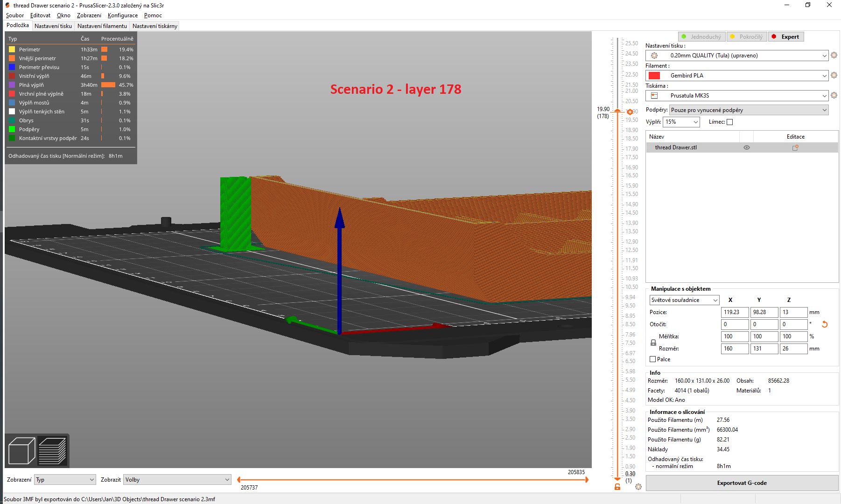Click the rotation reset arrow icon
Image resolution: width=841 pixels, height=504 pixels.
(825, 324)
